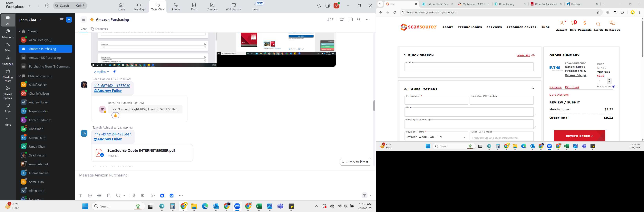Start a video meeting in Amazon Purchasing
644x212 pixels.
point(342,19)
